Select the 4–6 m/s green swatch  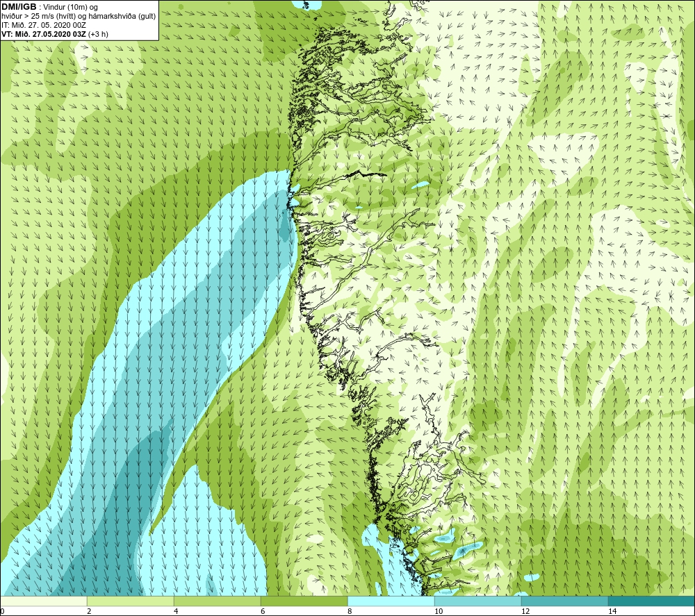click(x=217, y=601)
